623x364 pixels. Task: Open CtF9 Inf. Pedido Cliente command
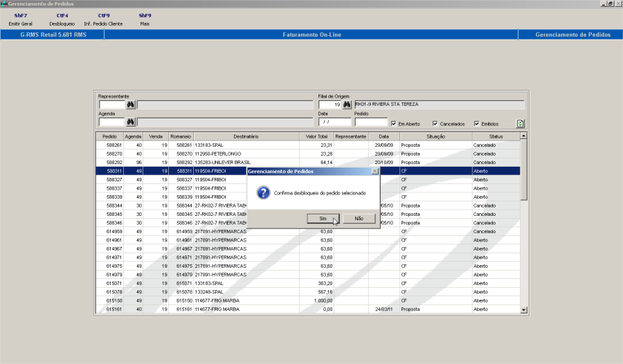(x=103, y=19)
